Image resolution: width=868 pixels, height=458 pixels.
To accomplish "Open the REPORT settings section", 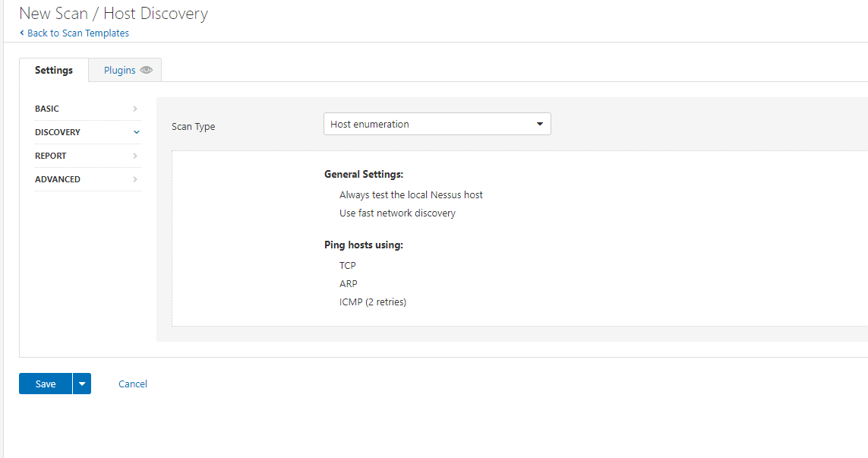I will (x=88, y=156).
